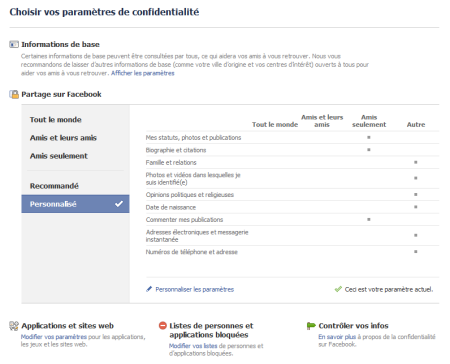Screen dimensions: 450x364
Task: Click the Autre dot in Opinions politiques row
Action: [416, 194]
